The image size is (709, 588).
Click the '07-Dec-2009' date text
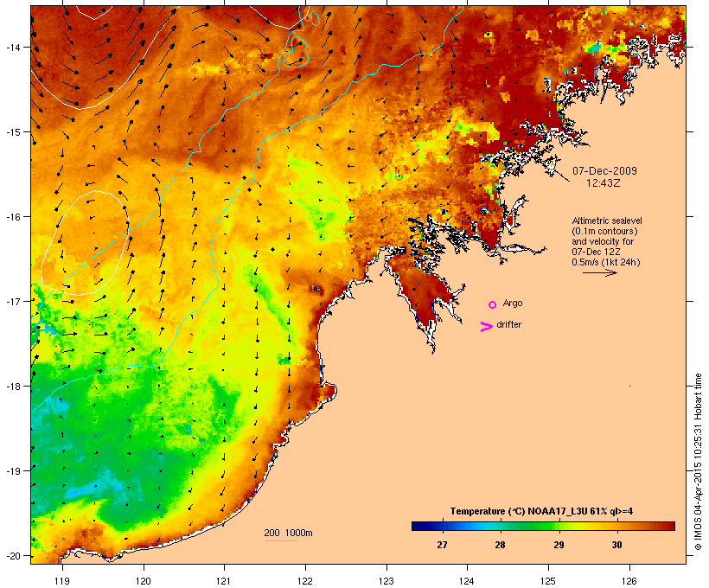604,171
